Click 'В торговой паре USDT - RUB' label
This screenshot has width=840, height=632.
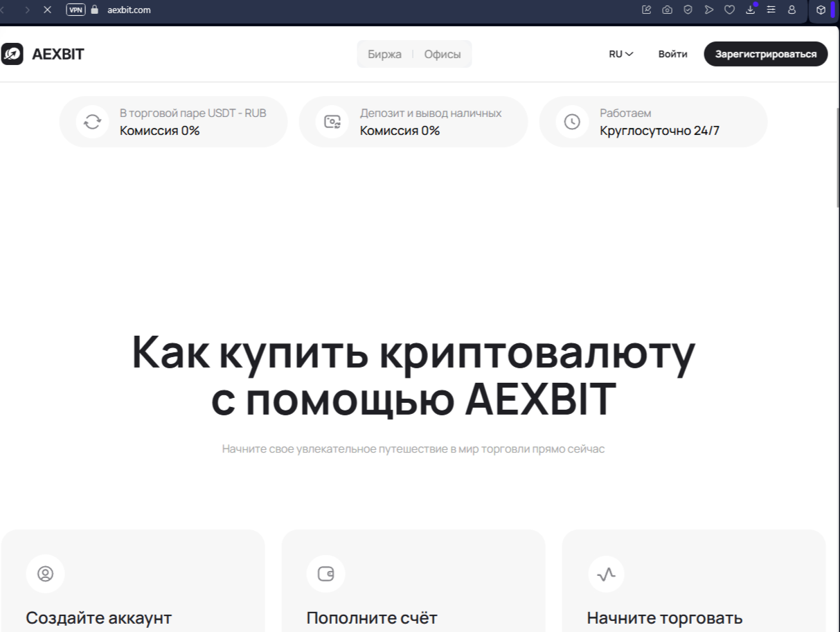193,113
